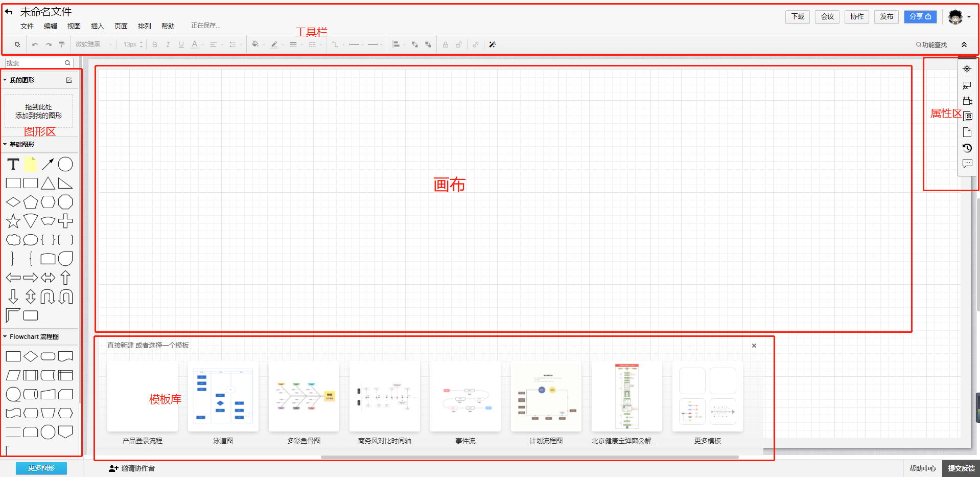Screen dimensions: 980x477
Task: Toggle italic text formatting
Action: tap(168, 44)
